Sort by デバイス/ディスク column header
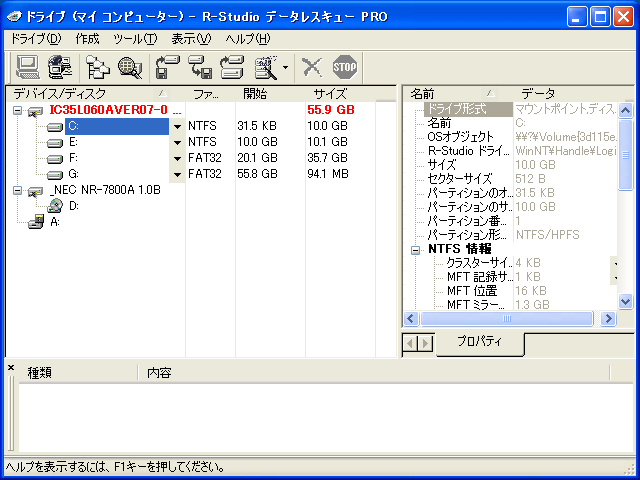This screenshot has width=640, height=480. click(x=96, y=93)
